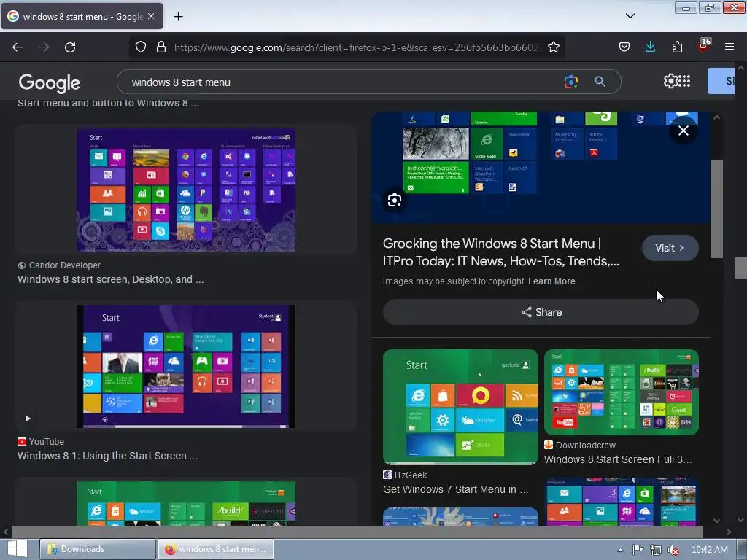Click the preview panel scrollbar thumb
The width and height of the screenshot is (747, 560).
tap(716, 209)
